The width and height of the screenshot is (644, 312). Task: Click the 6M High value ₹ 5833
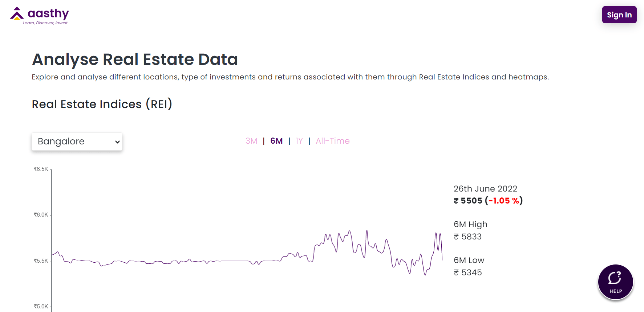coord(467,237)
